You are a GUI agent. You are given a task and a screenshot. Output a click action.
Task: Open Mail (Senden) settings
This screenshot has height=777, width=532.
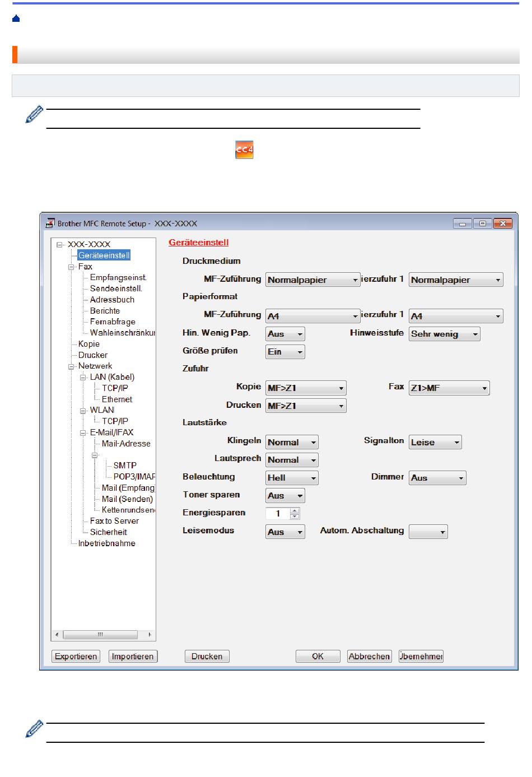[127, 499]
